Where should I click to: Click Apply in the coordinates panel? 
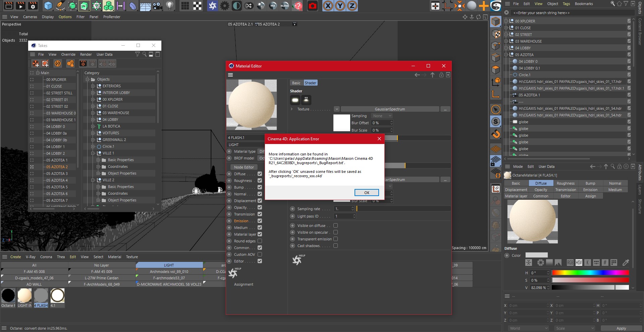(621, 328)
